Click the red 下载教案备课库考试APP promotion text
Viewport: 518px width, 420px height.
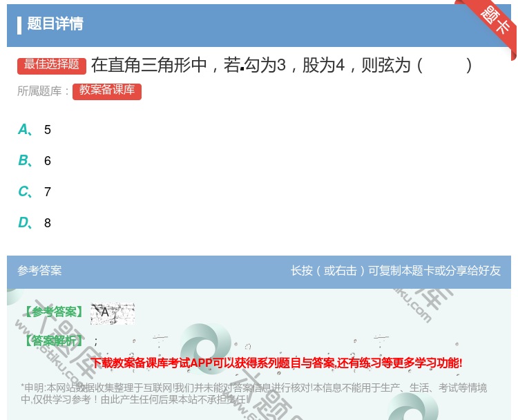coord(276,363)
